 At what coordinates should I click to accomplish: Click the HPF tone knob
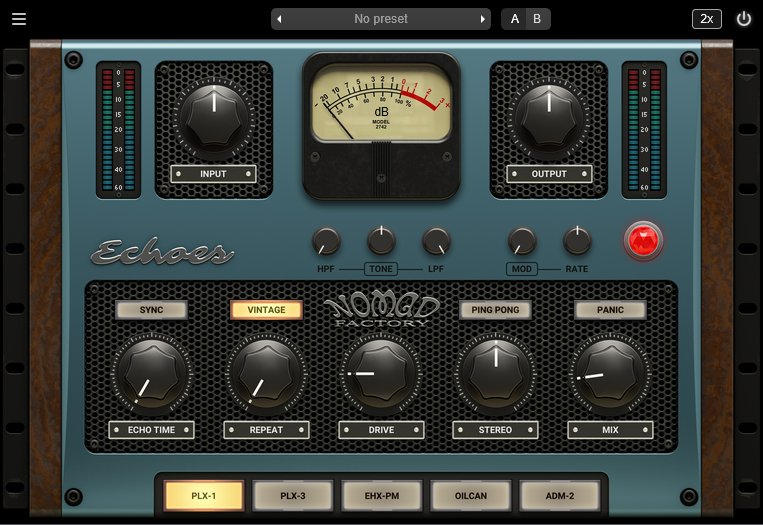tap(326, 241)
